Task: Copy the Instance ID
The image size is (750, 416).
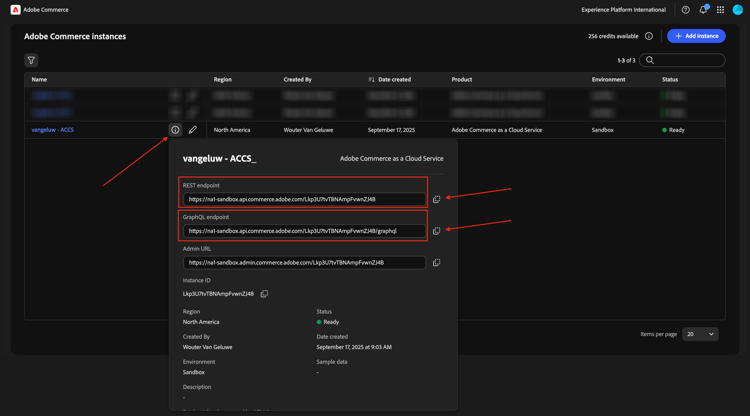Action: pos(264,294)
